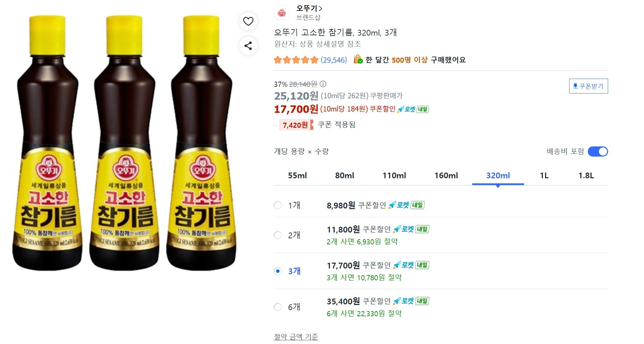Viewport: 644px width, 344px height.
Task: Switch to the 1L volume tab
Action: 544,176
